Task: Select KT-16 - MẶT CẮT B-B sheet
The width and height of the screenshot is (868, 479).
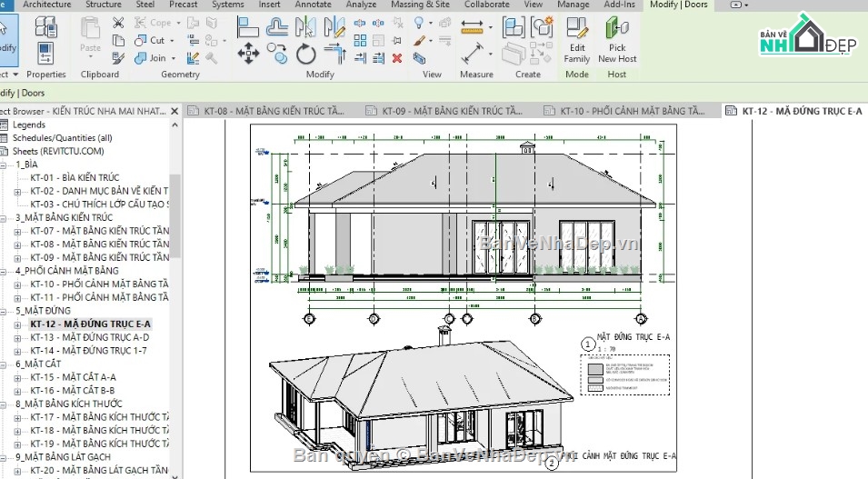Action: [73, 391]
